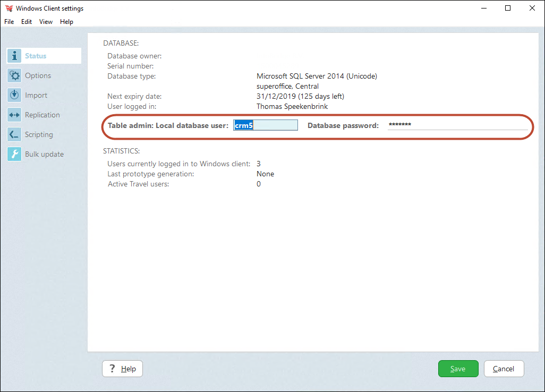Click the Replication double-arrow icon
This screenshot has width=545, height=392.
(14, 114)
